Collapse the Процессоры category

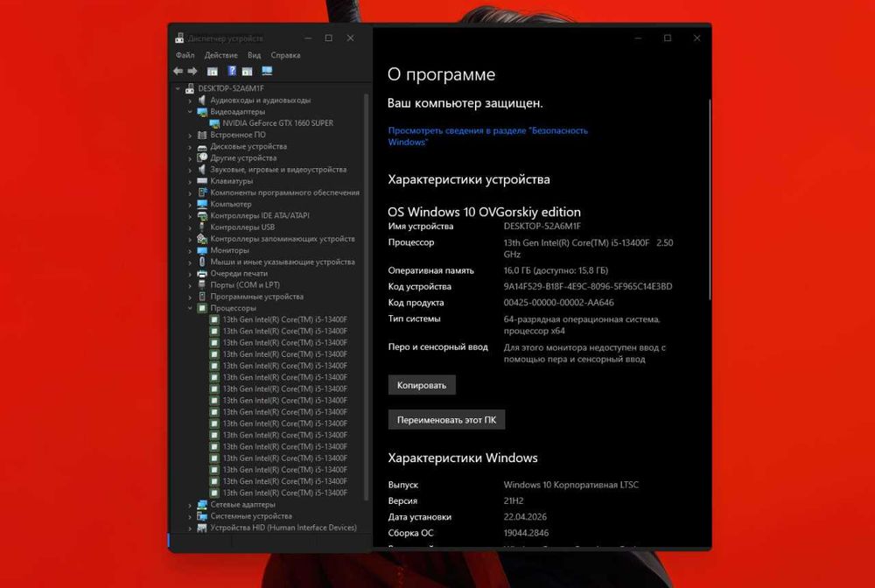click(190, 308)
